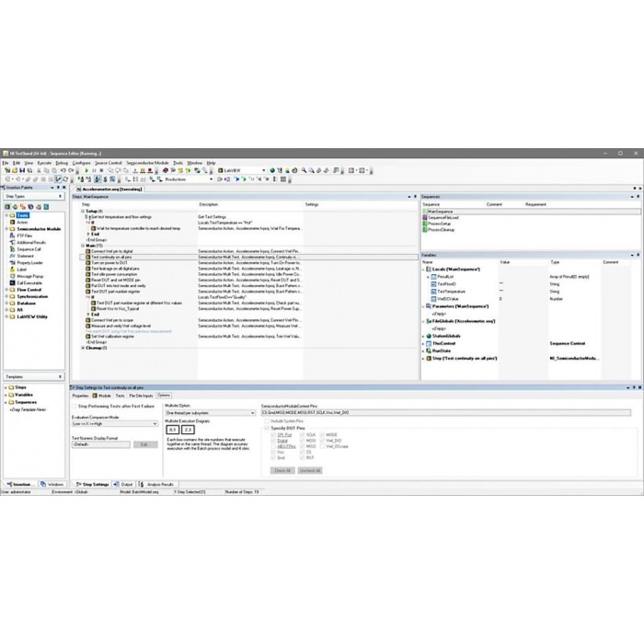Select the Test leakage on all digital pins step
The width and height of the screenshot is (644, 644).
[115, 269]
